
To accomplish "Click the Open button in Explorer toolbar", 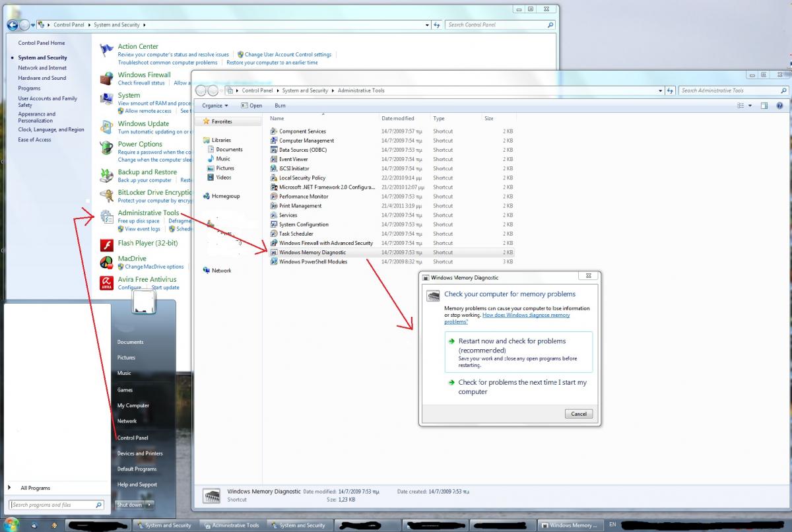I will click(x=251, y=106).
